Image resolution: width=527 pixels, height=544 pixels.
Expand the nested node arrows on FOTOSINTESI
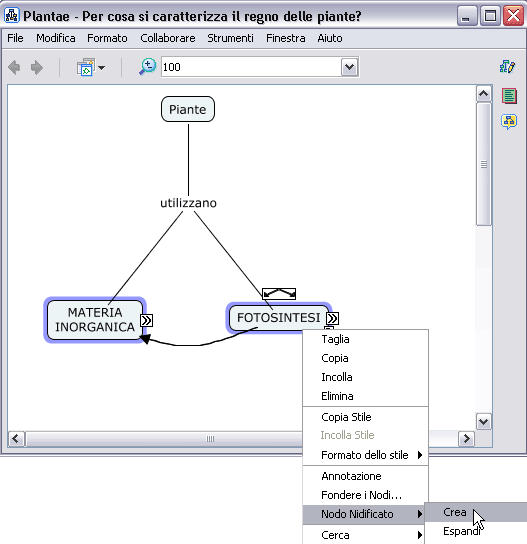[332, 318]
